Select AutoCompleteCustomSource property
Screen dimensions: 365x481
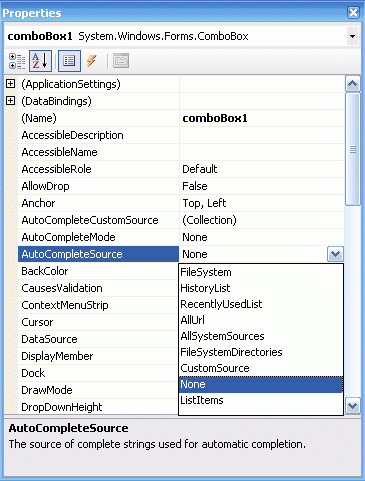[99, 220]
